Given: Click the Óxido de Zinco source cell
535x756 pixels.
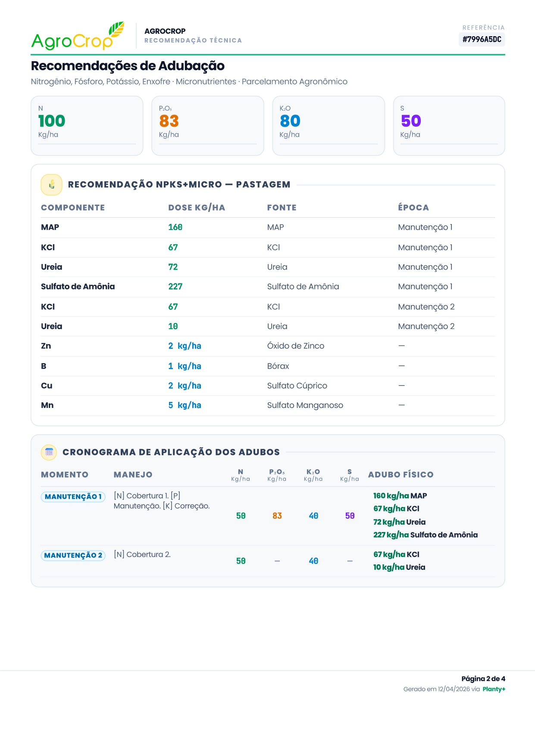Looking at the screenshot, I should click(295, 346).
